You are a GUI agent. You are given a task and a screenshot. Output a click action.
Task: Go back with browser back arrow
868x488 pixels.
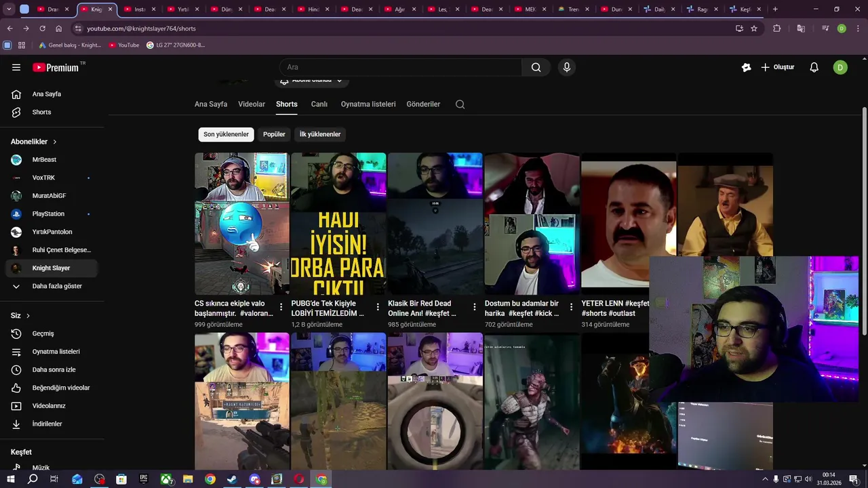[x=9, y=28]
